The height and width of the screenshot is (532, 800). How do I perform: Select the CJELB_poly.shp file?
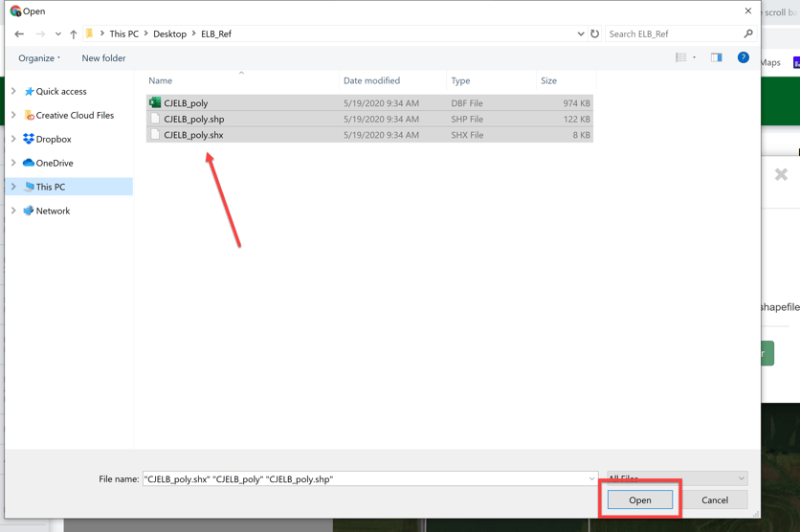[369, 119]
